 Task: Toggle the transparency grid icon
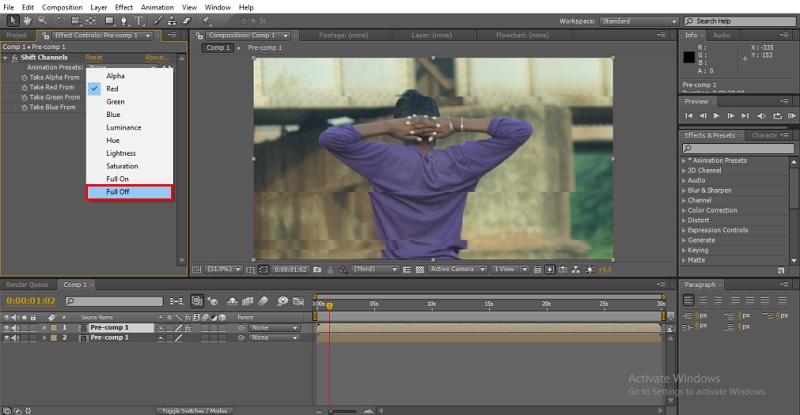click(420, 269)
